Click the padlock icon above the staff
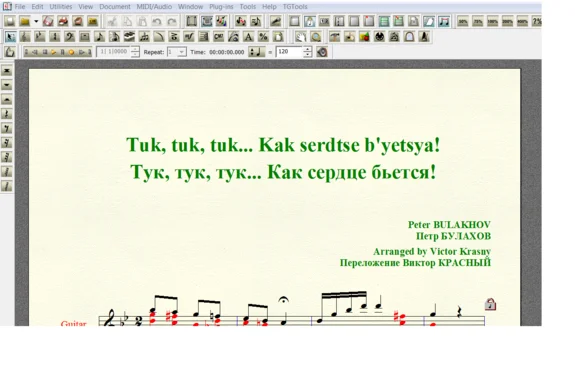Image resolution: width=576 pixels, height=369 pixels. point(490,304)
